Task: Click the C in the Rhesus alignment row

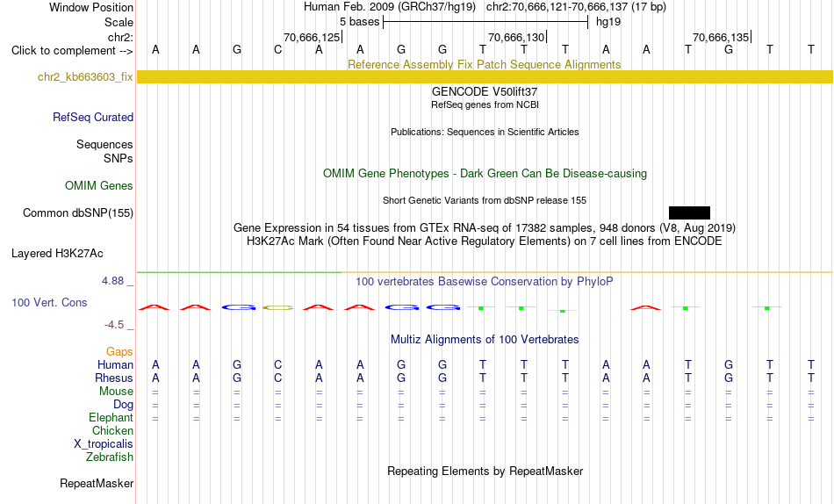Action: pos(277,378)
